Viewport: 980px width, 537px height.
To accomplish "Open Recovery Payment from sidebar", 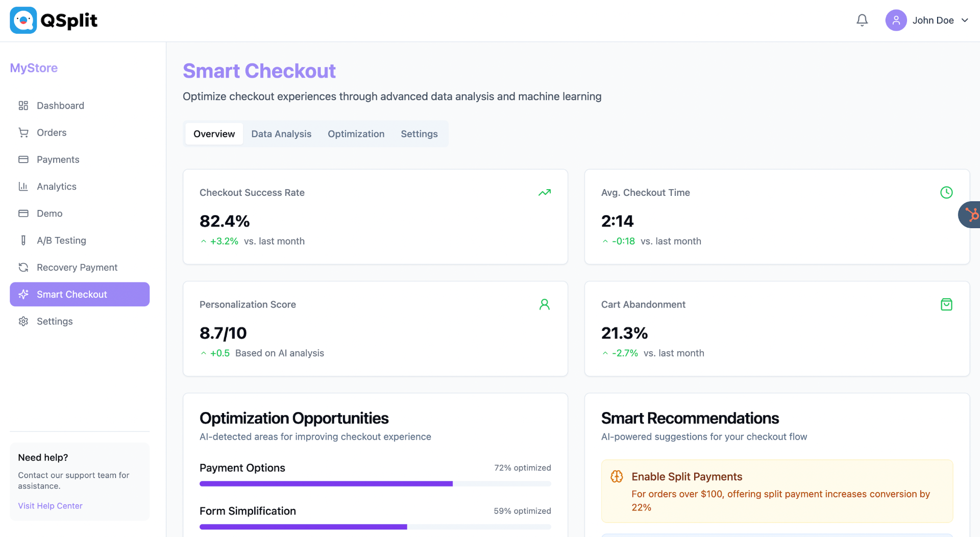I will 77,268.
